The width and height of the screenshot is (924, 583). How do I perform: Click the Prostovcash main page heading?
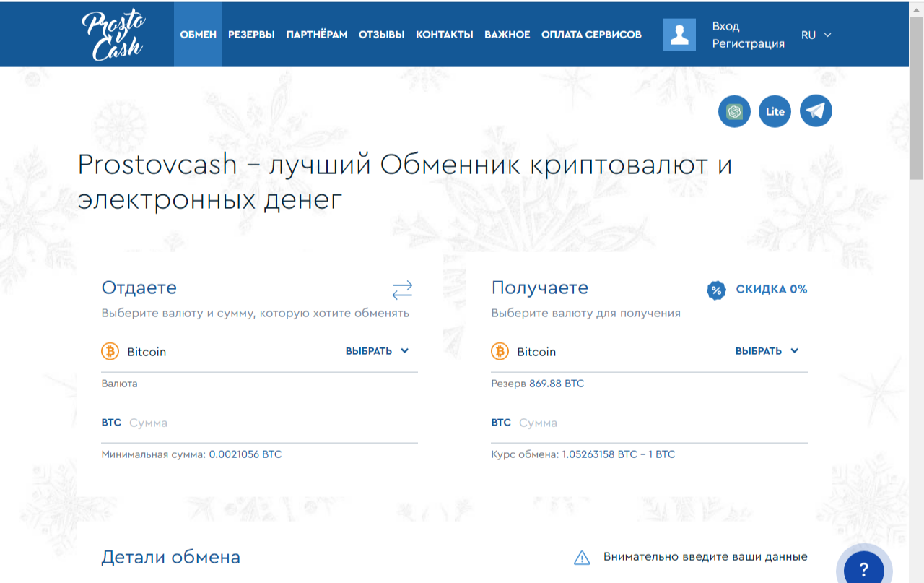(405, 183)
